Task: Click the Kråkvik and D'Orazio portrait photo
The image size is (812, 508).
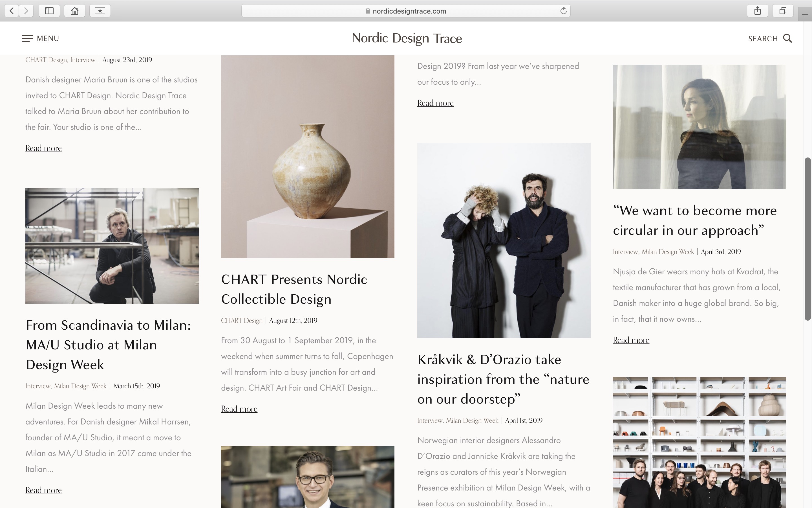Action: tap(504, 240)
